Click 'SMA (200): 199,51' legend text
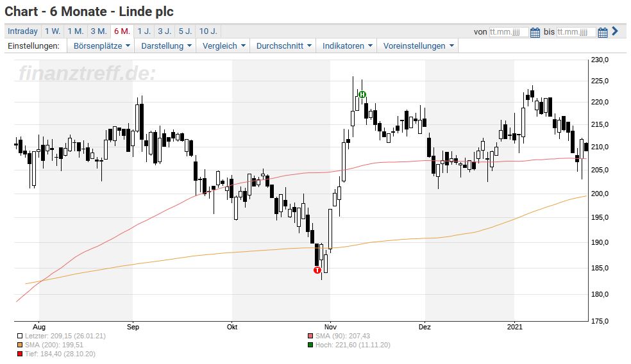631x364 pixels. (54, 345)
